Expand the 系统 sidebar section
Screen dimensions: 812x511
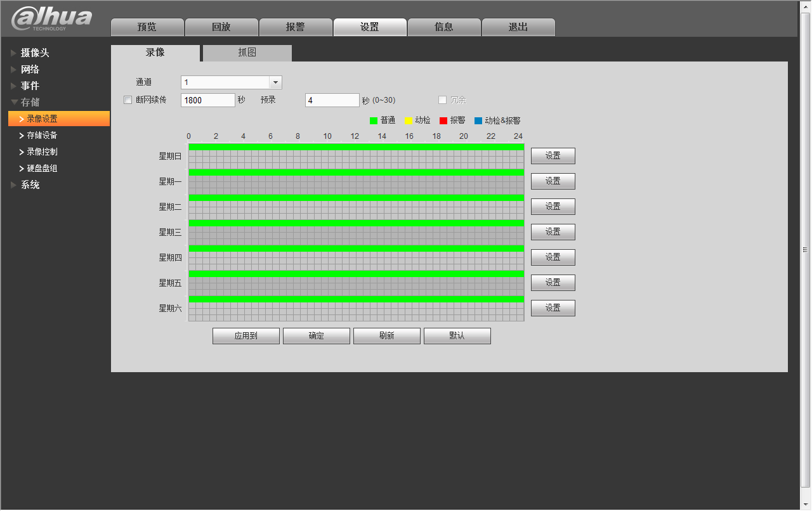[x=30, y=184]
